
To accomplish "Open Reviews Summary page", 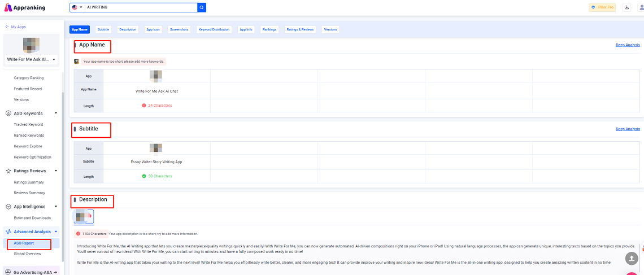I will click(29, 193).
